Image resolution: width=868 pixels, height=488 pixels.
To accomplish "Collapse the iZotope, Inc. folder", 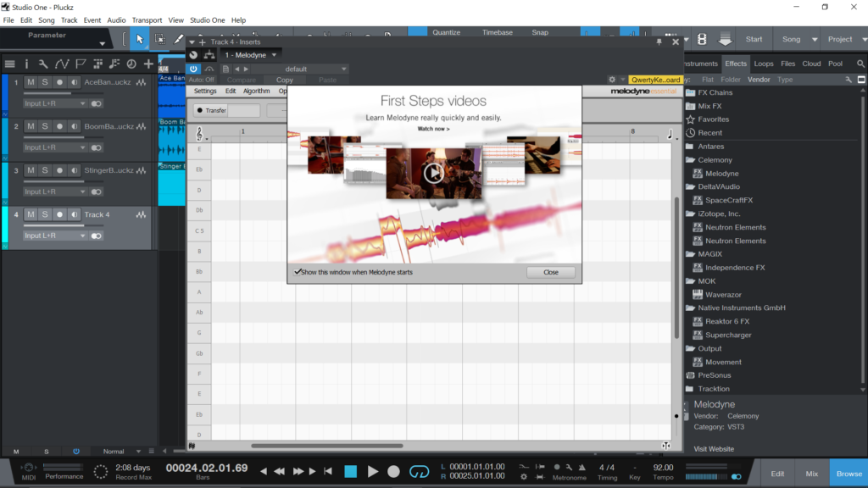I will click(690, 213).
